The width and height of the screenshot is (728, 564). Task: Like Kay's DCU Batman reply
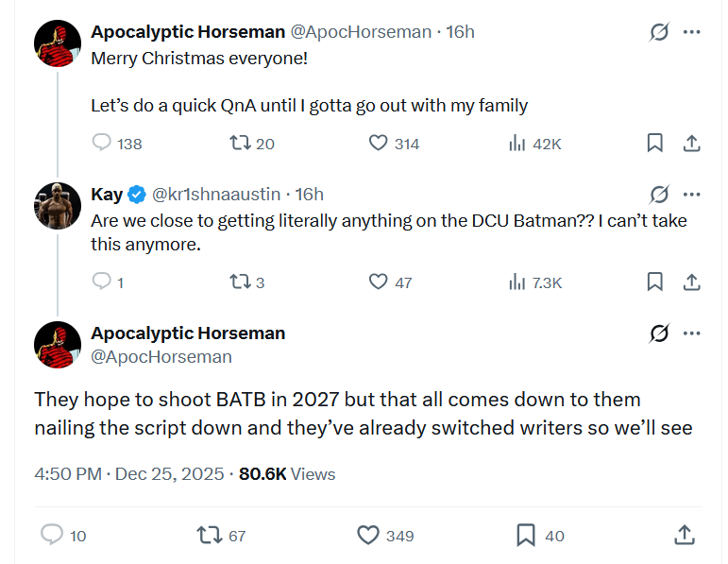click(x=379, y=282)
